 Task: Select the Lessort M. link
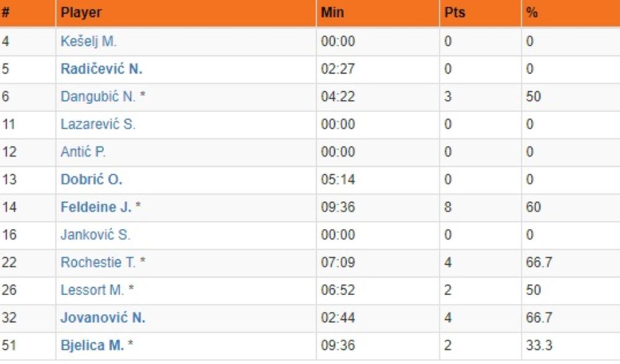tap(92, 290)
